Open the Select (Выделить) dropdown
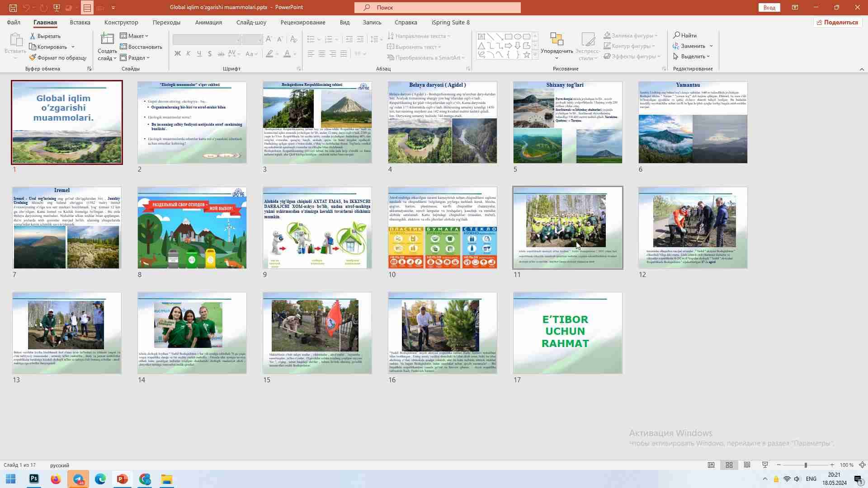Image resolution: width=868 pixels, height=488 pixels. (691, 56)
